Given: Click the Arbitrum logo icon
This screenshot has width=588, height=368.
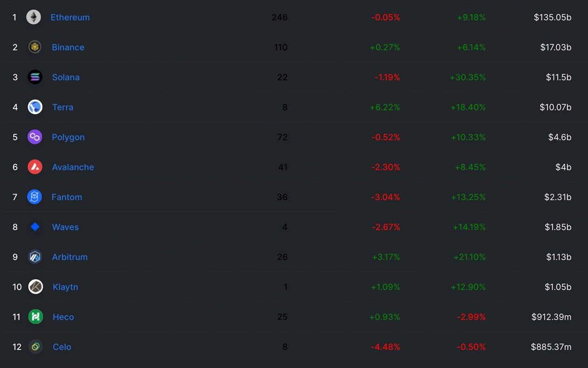Looking at the screenshot, I should [x=35, y=257].
